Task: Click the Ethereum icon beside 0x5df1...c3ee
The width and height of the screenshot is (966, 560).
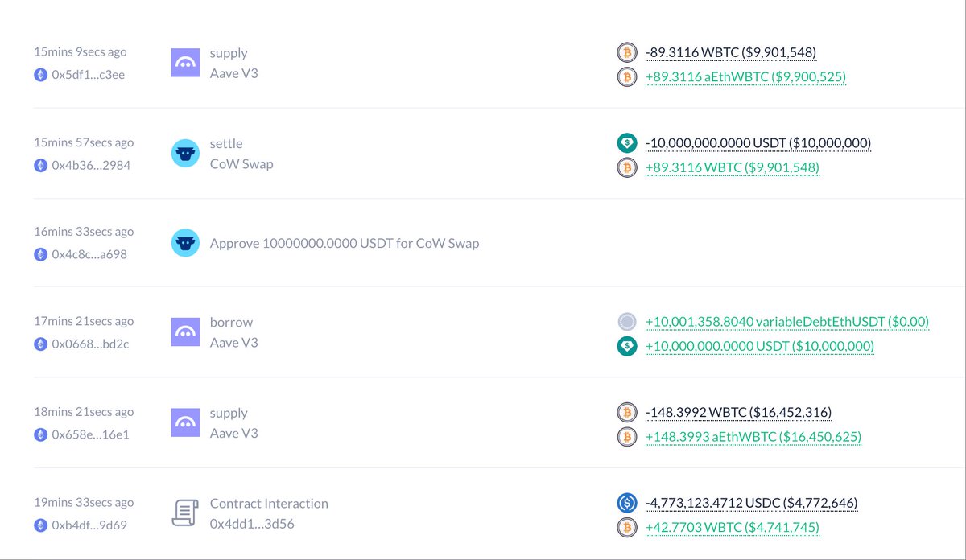Action: pyautogui.click(x=40, y=75)
